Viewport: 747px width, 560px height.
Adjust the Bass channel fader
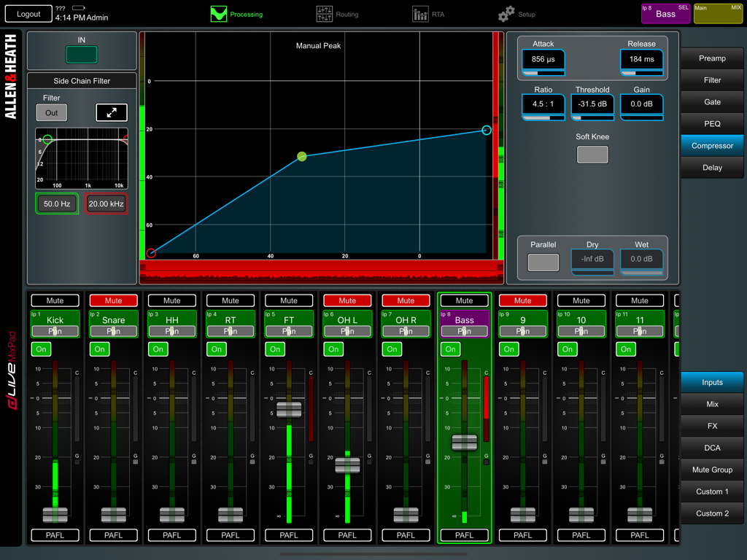point(464,441)
